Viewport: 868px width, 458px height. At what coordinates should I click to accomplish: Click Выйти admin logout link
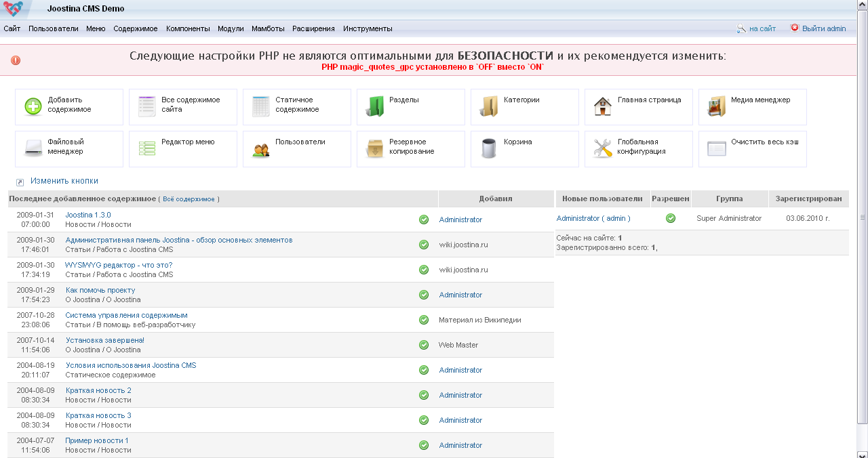click(823, 28)
